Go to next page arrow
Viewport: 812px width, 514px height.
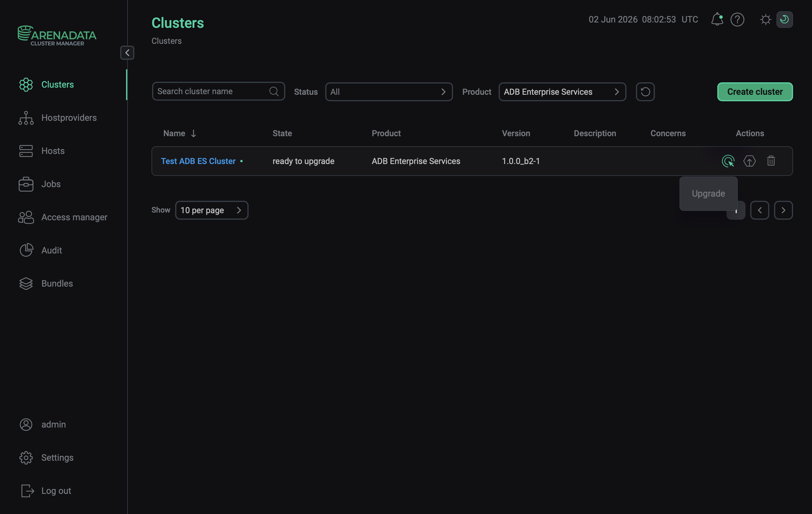pos(783,210)
